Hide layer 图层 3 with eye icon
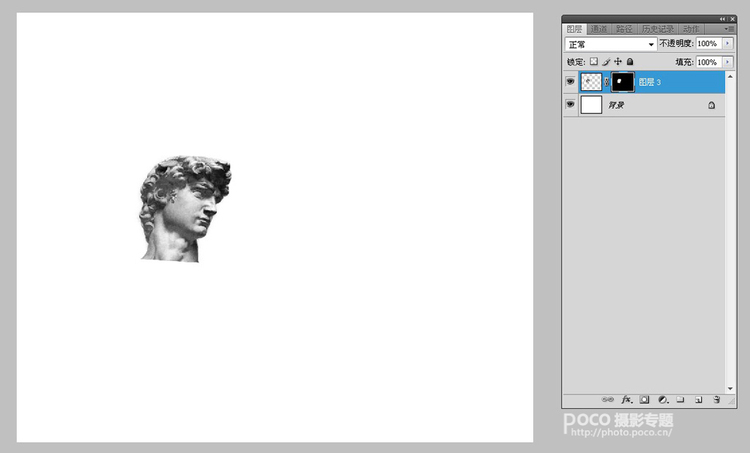This screenshot has height=453, width=750. point(570,81)
